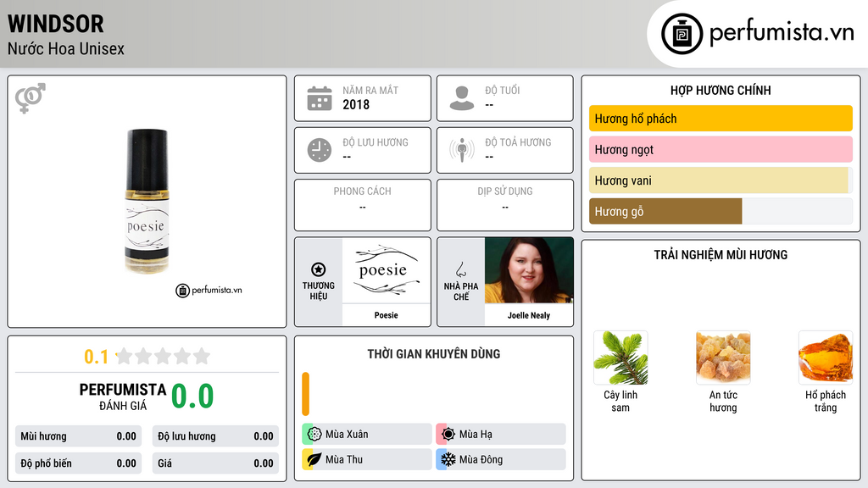This screenshot has height=488, width=868.
Task: Click the ĐỘ TOẢ HƯƠNG label
Action: 518,142
